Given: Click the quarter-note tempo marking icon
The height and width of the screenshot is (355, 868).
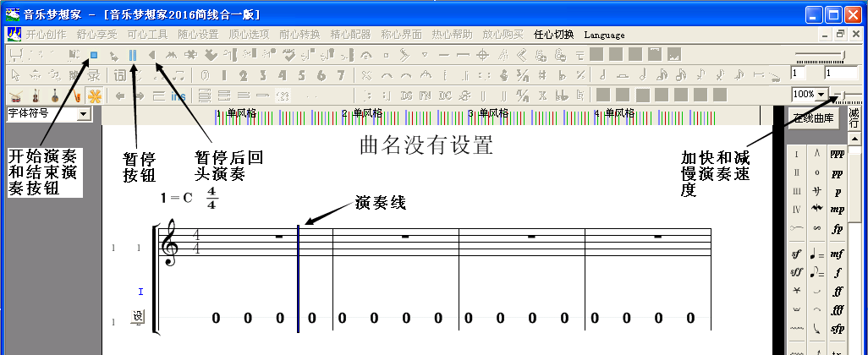Looking at the screenshot, I should pyautogui.click(x=816, y=254).
